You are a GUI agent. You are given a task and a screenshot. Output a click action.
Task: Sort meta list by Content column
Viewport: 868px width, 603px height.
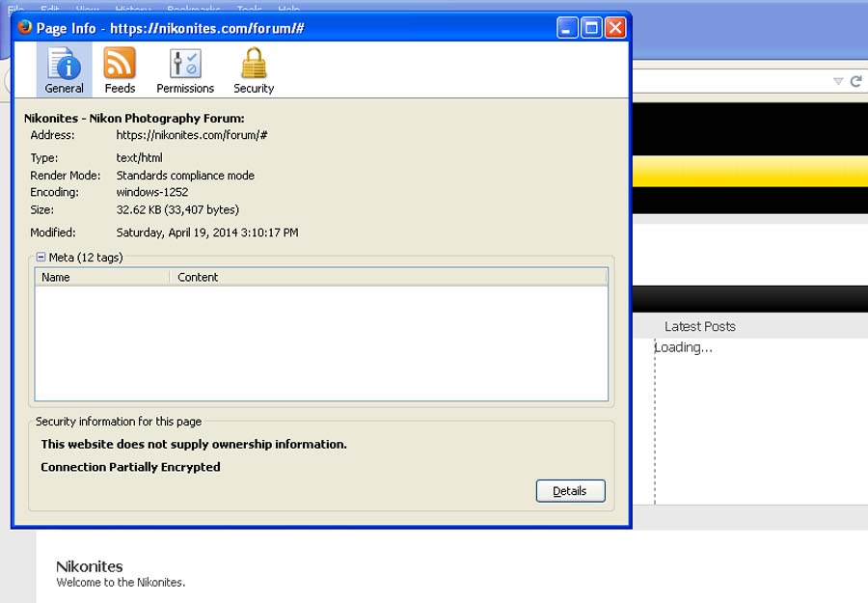pos(389,277)
